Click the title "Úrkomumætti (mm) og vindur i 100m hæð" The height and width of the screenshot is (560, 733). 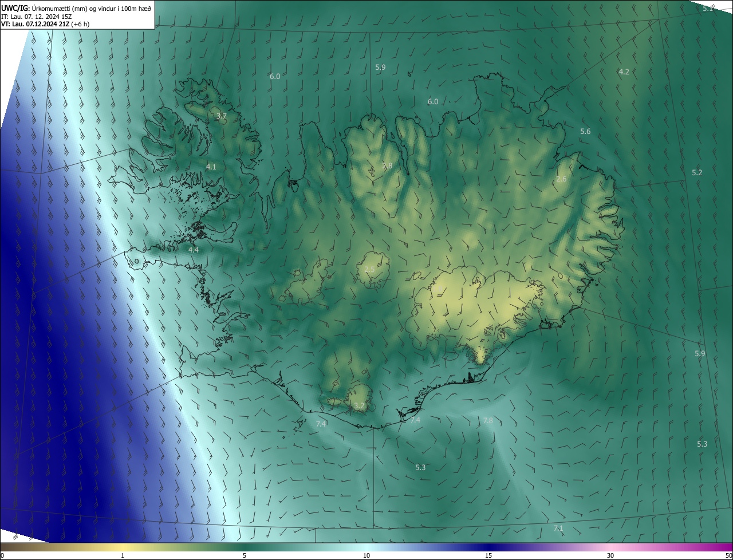click(x=92, y=8)
